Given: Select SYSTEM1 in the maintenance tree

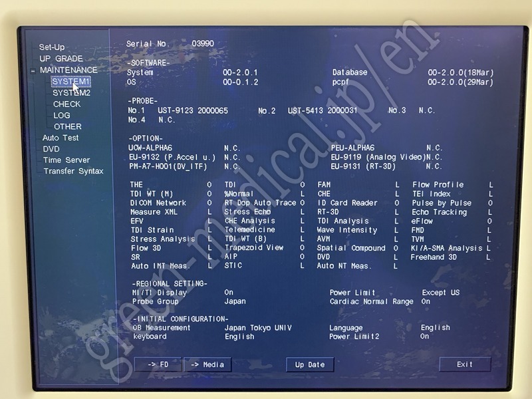Looking at the screenshot, I should [x=70, y=82].
